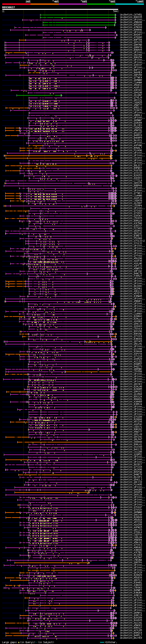Select hit UniRef100_B4P713
Screen dimensions: 146x644
(131, 70)
